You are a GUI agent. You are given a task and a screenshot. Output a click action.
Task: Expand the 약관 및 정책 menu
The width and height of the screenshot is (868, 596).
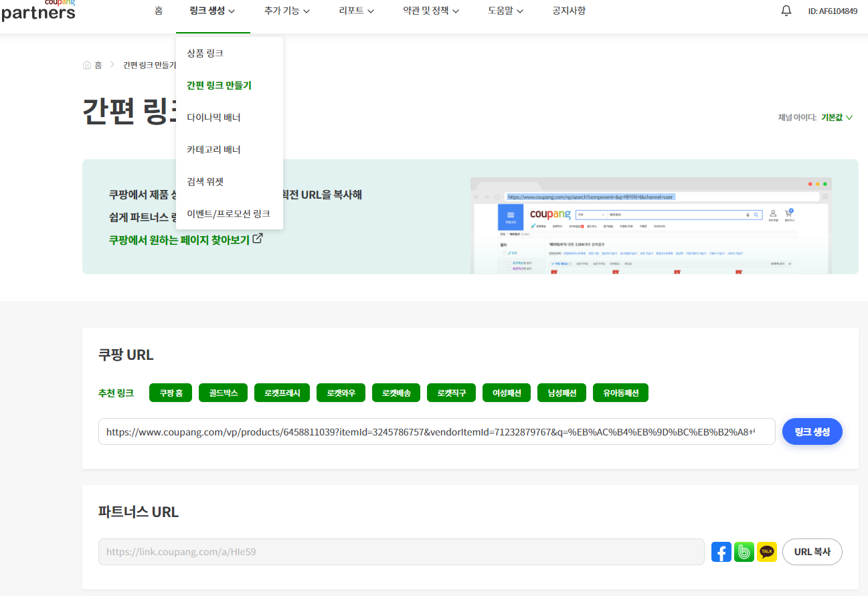(431, 11)
